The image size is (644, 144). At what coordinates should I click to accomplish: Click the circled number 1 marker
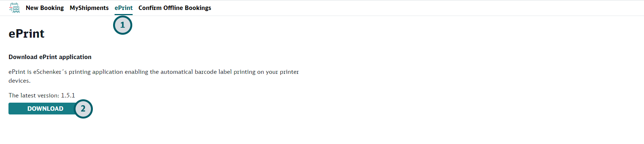(123, 25)
